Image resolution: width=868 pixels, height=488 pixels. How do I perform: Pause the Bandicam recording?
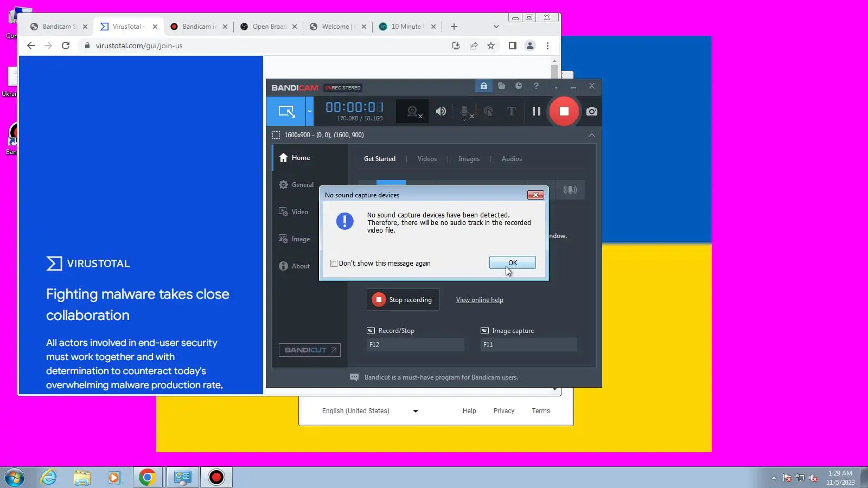[x=536, y=111]
